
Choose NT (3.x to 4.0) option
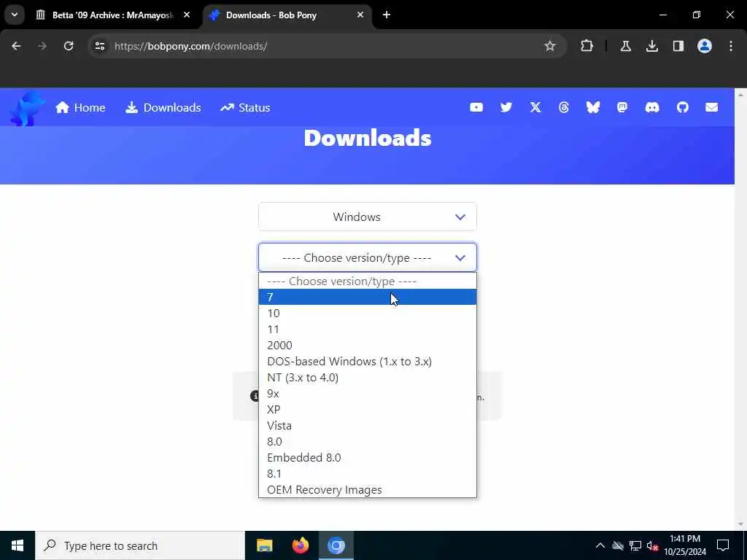click(x=368, y=377)
